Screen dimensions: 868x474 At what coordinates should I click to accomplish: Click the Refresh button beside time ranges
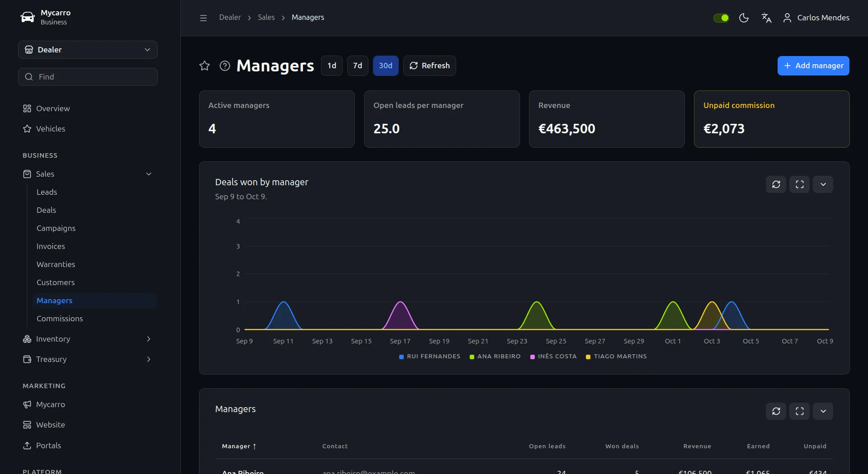point(429,66)
